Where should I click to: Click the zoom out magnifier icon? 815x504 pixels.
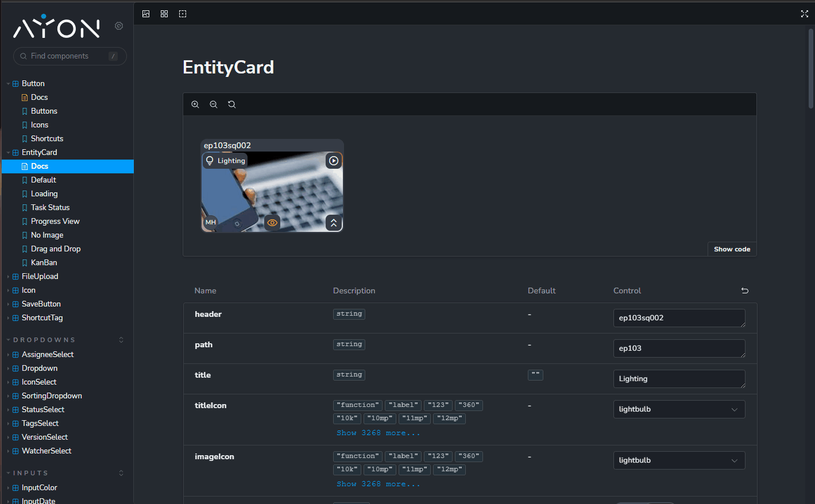[214, 104]
